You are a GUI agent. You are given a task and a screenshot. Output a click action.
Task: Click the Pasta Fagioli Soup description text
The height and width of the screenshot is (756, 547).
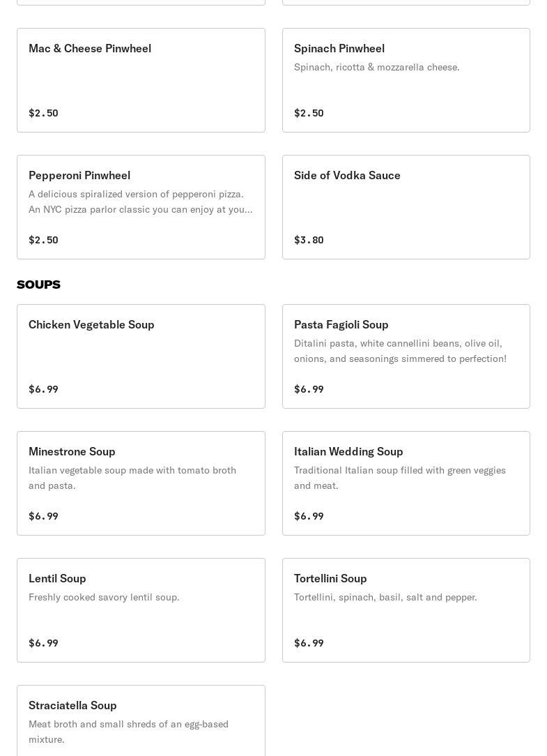pyautogui.click(x=400, y=351)
